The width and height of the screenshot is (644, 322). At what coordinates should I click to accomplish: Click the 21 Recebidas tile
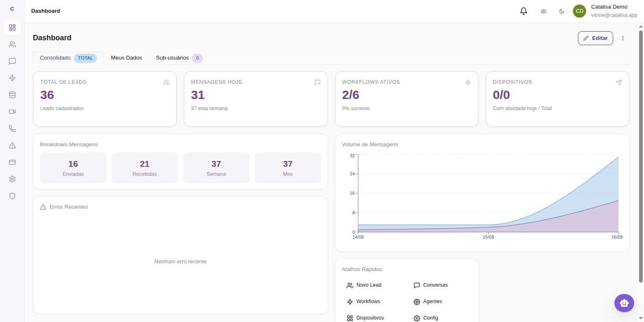click(144, 168)
